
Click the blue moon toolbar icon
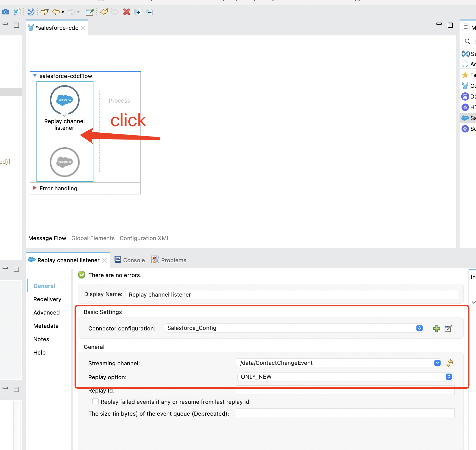(x=31, y=12)
